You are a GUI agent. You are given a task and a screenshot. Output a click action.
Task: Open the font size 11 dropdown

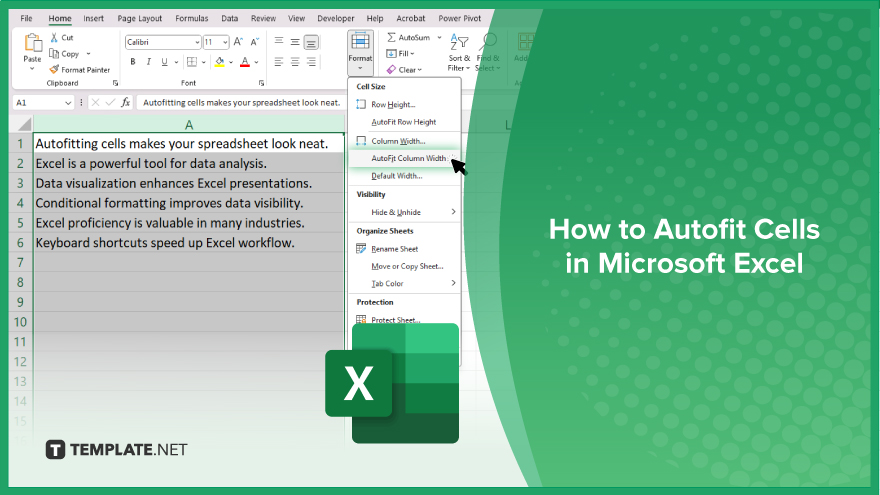[225, 42]
